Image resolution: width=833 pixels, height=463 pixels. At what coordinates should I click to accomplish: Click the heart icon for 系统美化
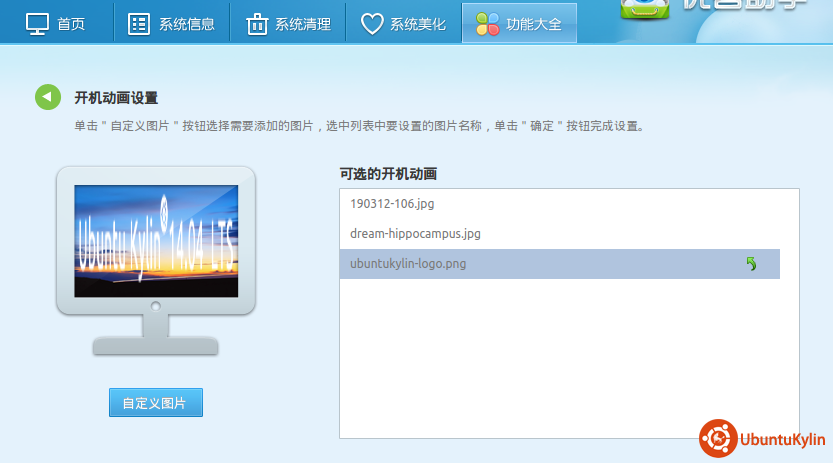pyautogui.click(x=372, y=23)
